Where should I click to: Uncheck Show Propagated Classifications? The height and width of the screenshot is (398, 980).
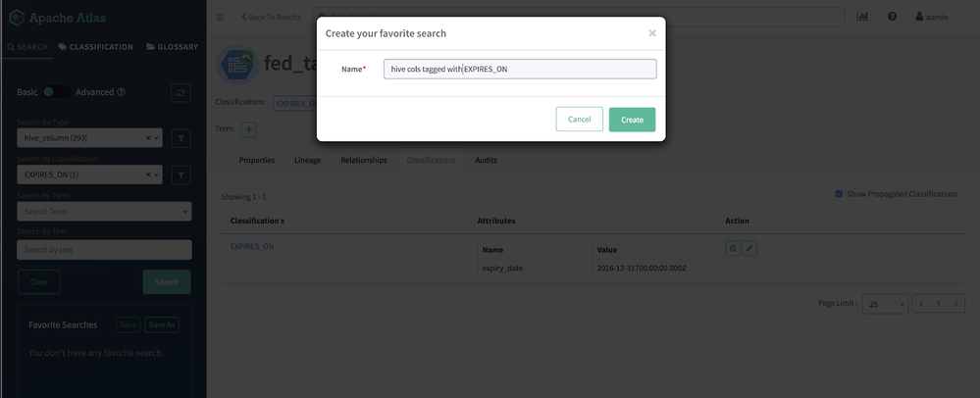pos(839,194)
